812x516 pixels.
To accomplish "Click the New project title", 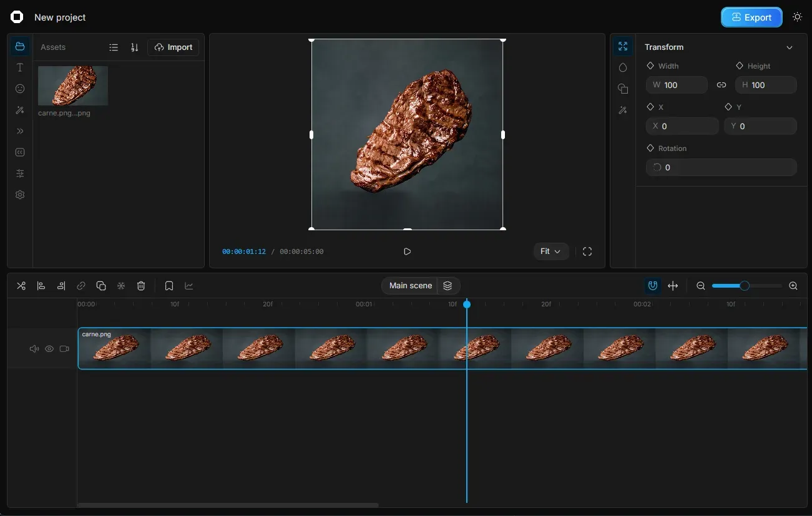I will [60, 17].
